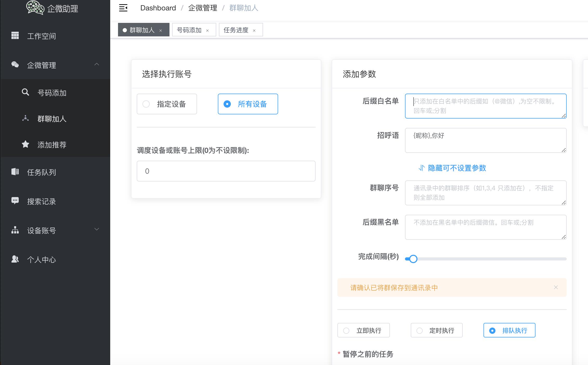The height and width of the screenshot is (365, 588).
Task: Collapse the 企微管理 submenu chevron
Action: (97, 64)
